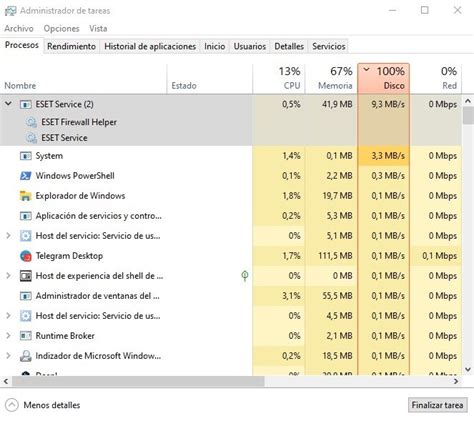Open the Archivo menu
Image resolution: width=474 pixels, height=421 pixels.
pyautogui.click(x=19, y=29)
